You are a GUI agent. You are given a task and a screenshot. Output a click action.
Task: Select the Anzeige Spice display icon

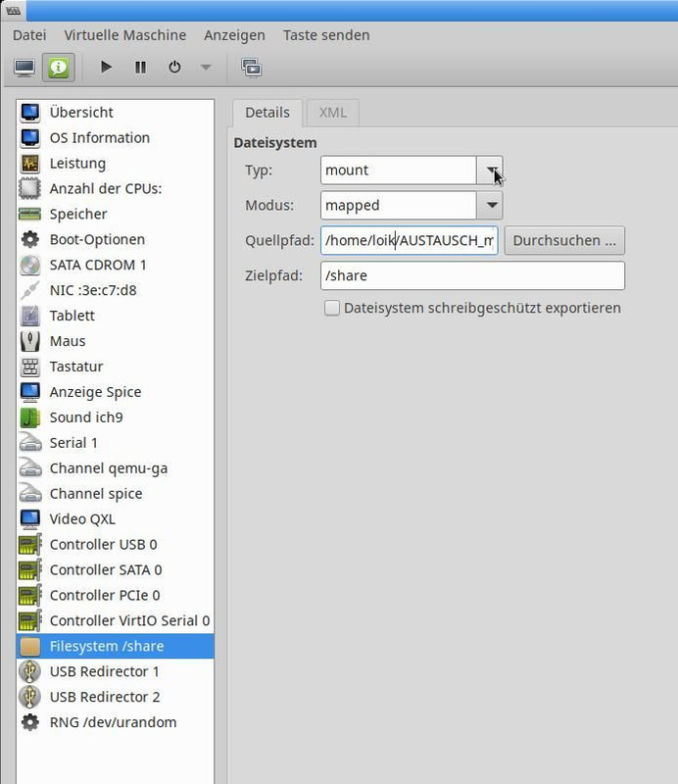[30, 393]
